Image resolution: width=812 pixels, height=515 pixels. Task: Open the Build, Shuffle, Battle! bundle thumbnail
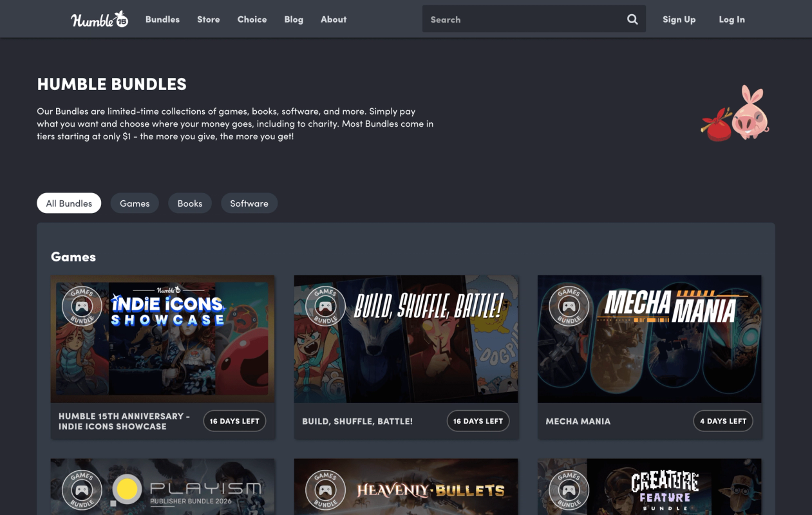pyautogui.click(x=406, y=339)
